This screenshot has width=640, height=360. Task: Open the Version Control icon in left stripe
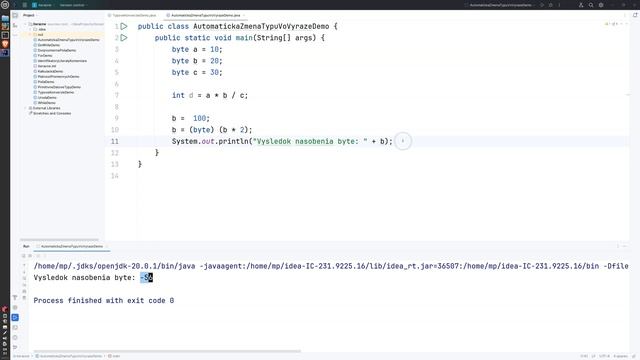tap(15, 347)
